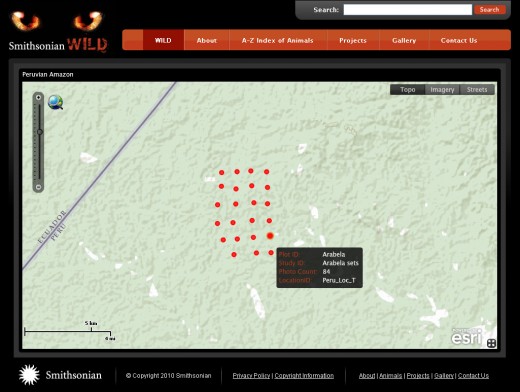Follow the footer Gallery link

(x=444, y=376)
